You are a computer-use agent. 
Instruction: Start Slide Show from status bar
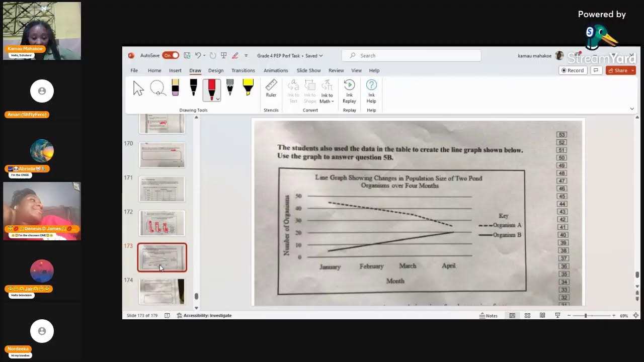tap(557, 316)
